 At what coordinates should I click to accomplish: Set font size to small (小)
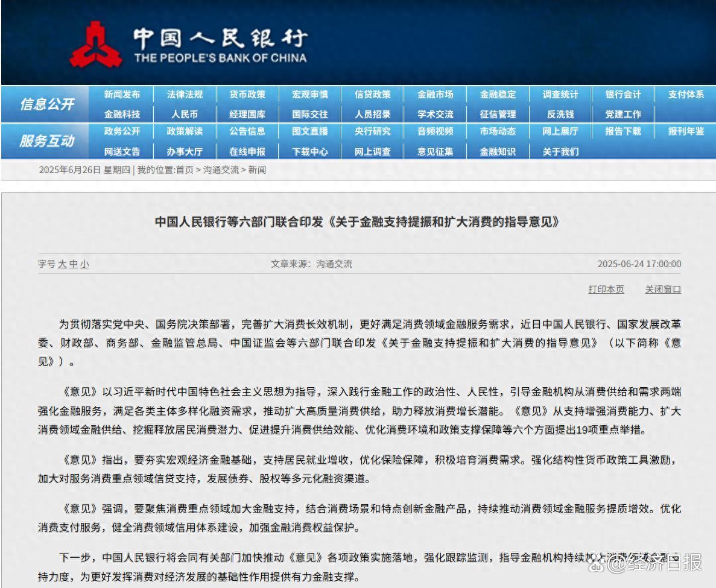(x=84, y=264)
